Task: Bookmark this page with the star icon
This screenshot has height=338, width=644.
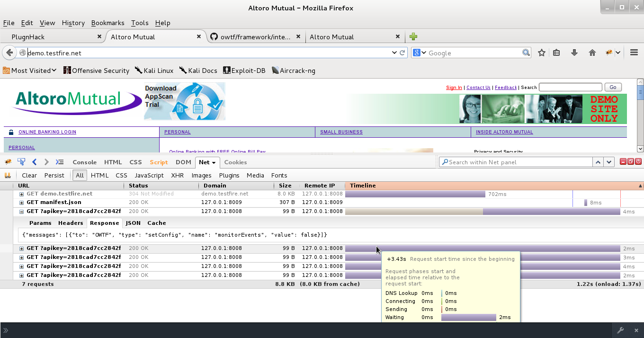Action: coord(542,53)
